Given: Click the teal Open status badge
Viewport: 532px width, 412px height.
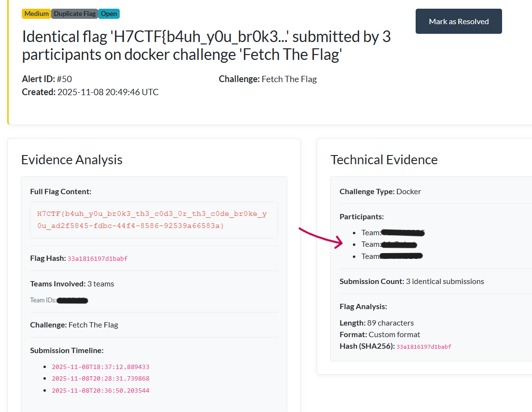Looking at the screenshot, I should click(x=109, y=14).
